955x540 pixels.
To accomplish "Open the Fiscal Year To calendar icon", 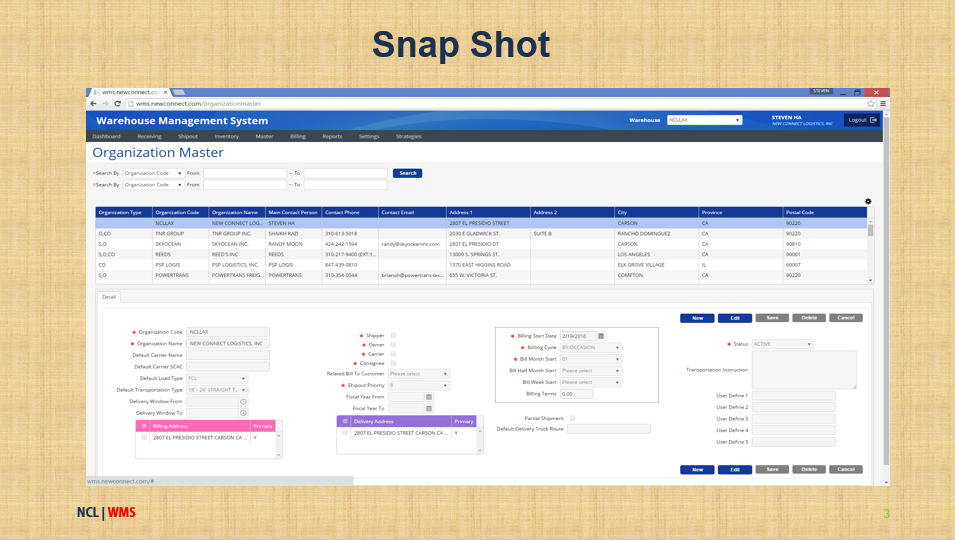I will click(x=429, y=409).
